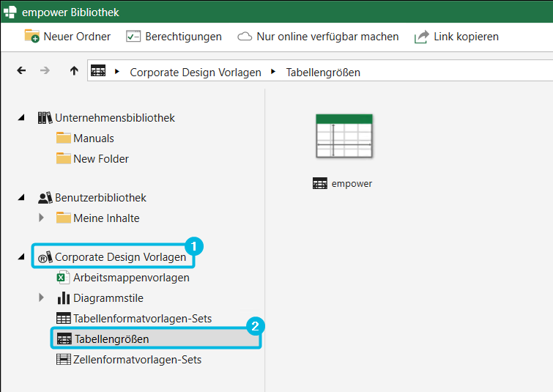Collapse the Corporate Design Vorlagen node
The image size is (553, 392).
pyautogui.click(x=21, y=257)
